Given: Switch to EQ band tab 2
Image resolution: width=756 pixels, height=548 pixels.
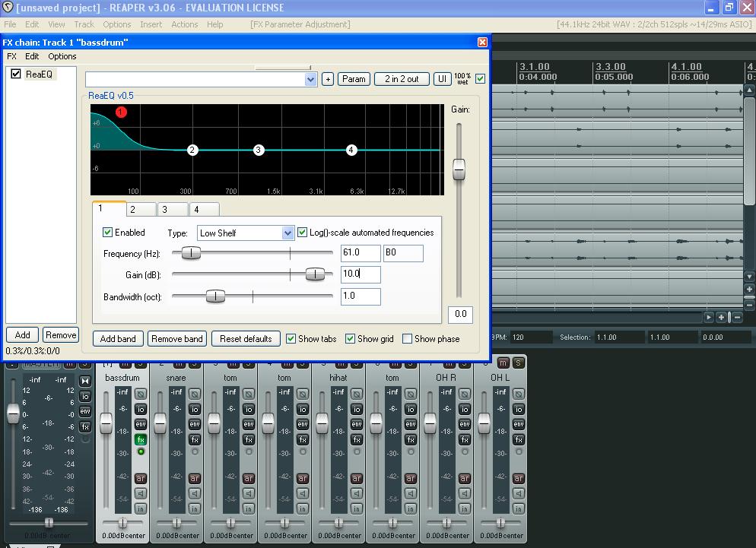Looking at the screenshot, I should (x=141, y=210).
